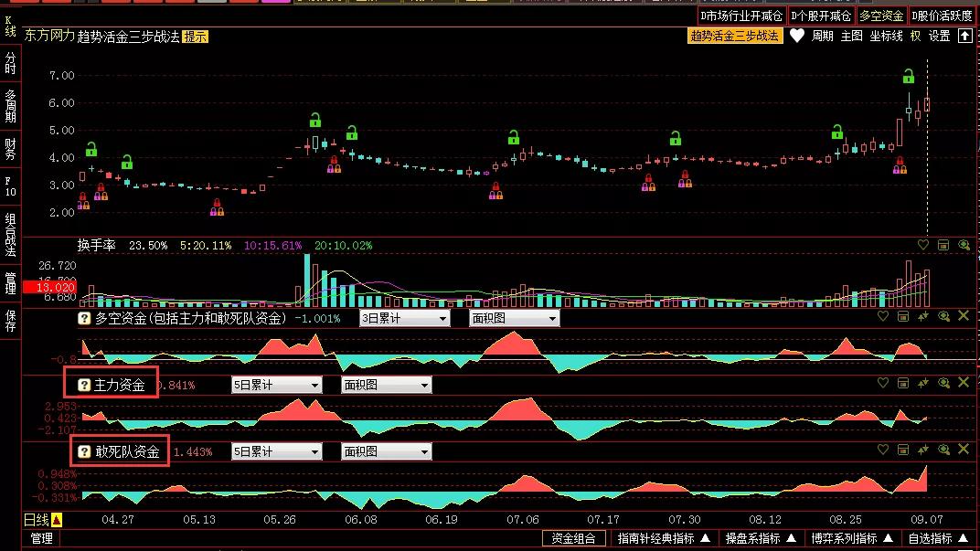Click the magnifier icon in the 多空资金 row
980x551 pixels.
coord(943,317)
